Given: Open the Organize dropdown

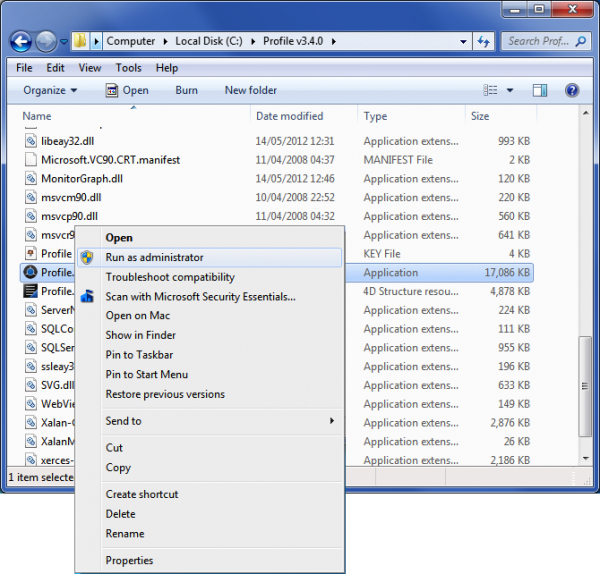Looking at the screenshot, I should [x=50, y=90].
